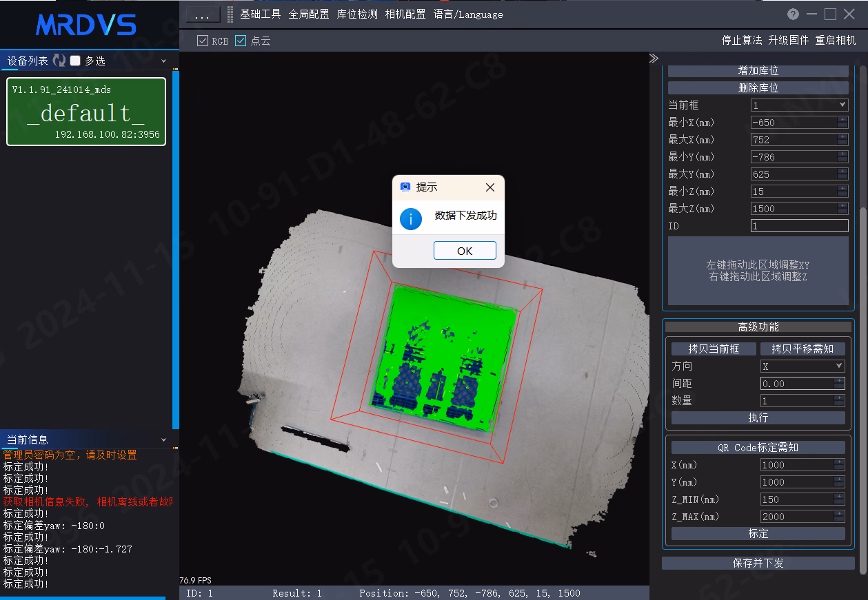
Task: Decrease 最大Z(mm) with minus button
Action: click(x=842, y=211)
